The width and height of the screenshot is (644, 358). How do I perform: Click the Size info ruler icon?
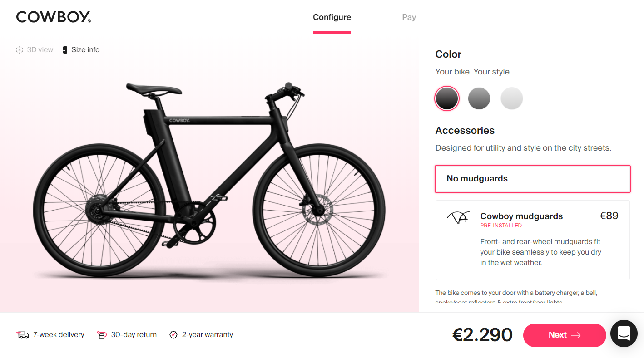coord(65,50)
